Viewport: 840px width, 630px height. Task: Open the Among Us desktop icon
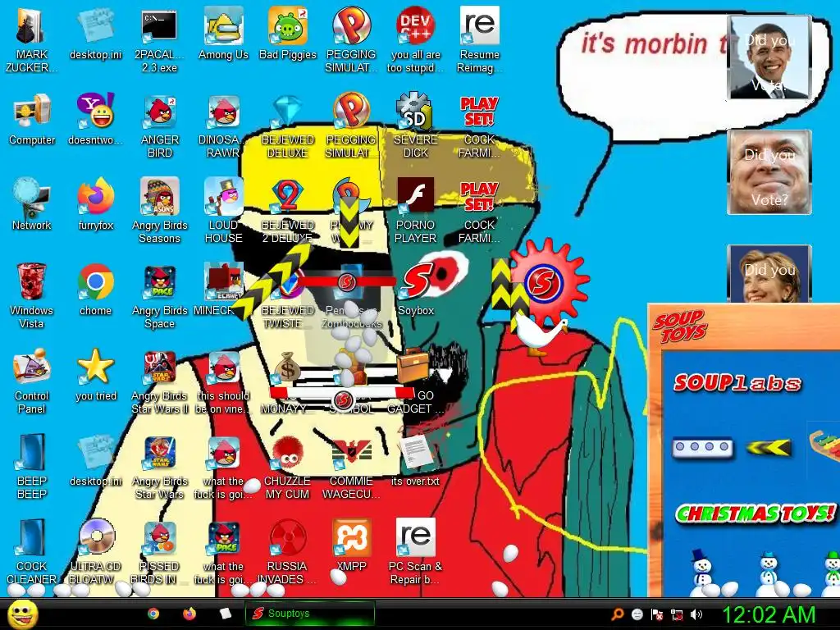point(223,33)
